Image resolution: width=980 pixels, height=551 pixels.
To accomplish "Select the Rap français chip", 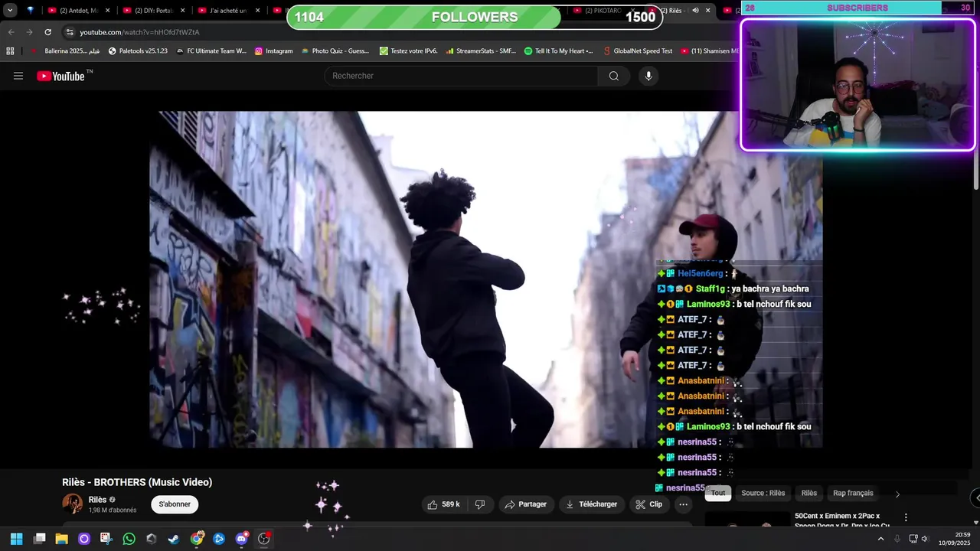I will pos(853,493).
